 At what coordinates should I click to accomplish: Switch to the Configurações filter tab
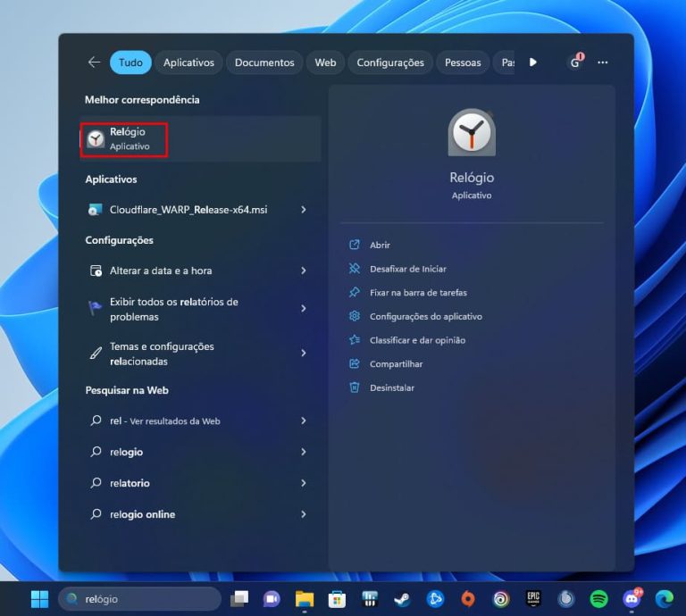tap(390, 62)
